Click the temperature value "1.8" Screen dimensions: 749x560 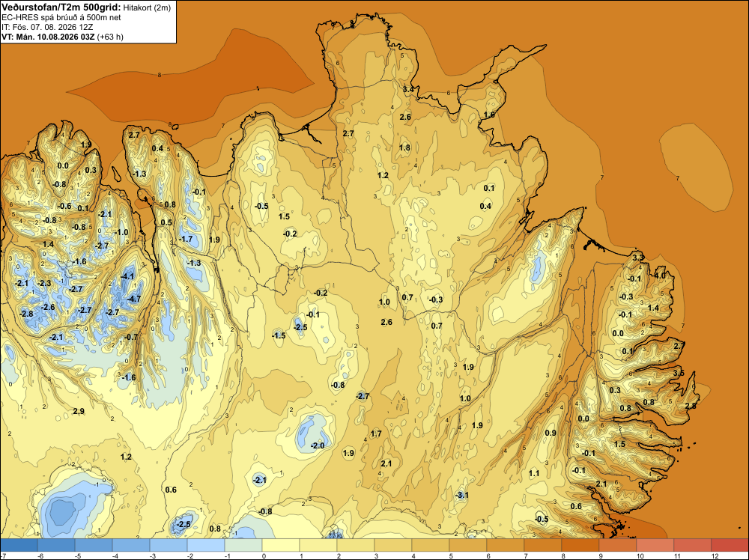(x=404, y=147)
